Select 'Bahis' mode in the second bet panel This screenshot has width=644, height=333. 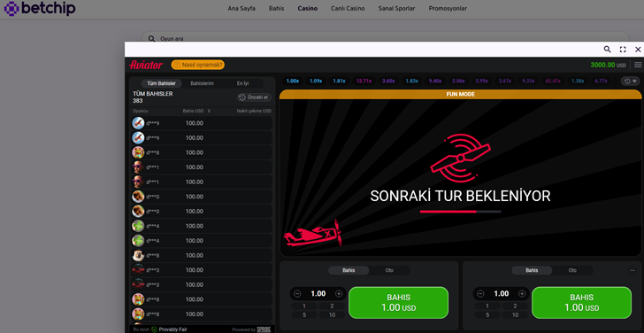532,270
